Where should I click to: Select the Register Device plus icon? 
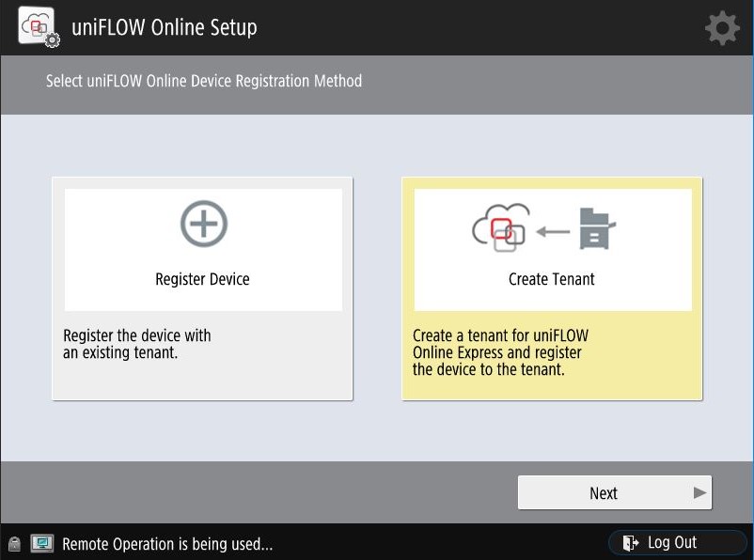[x=204, y=224]
